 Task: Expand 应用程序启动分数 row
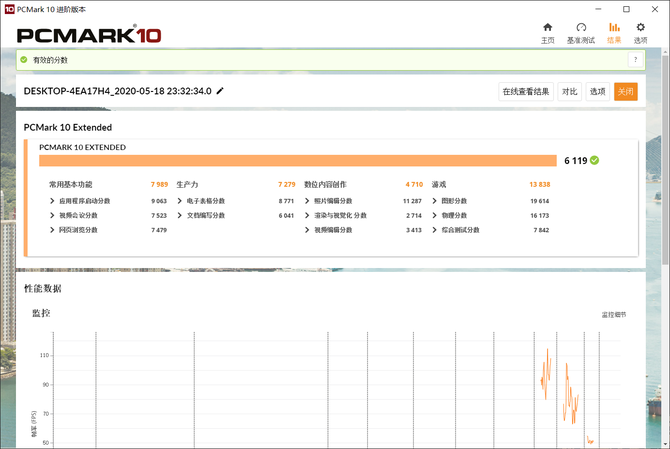[x=52, y=201]
